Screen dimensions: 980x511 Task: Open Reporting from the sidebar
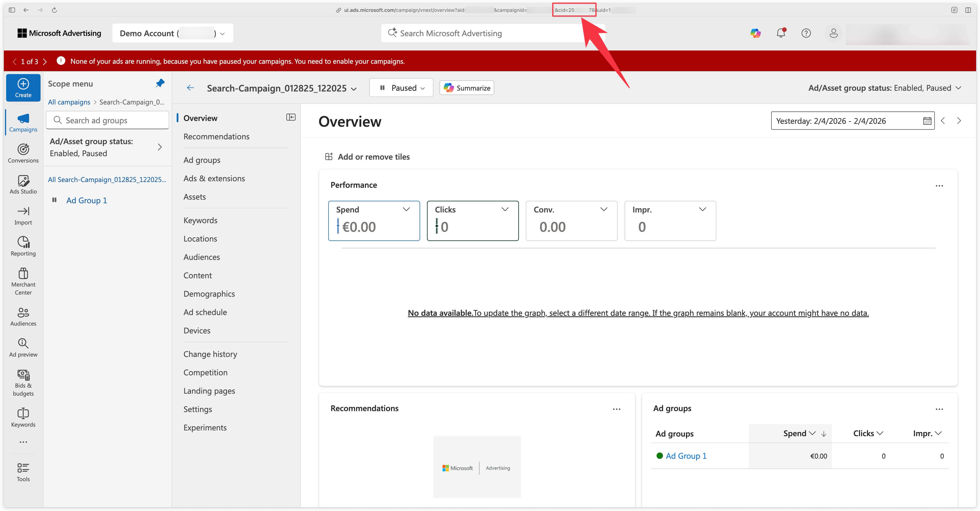point(23,245)
